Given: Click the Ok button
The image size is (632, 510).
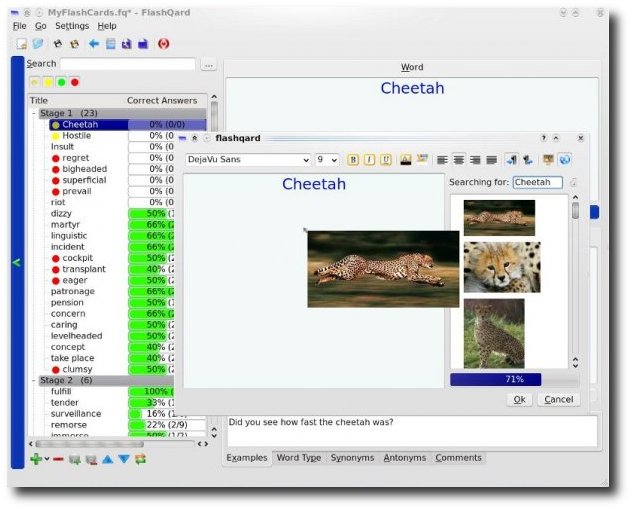Looking at the screenshot, I should click(x=519, y=400).
